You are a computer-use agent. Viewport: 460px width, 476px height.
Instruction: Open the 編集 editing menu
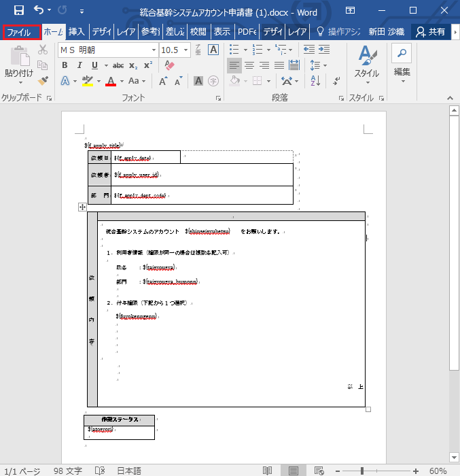(x=402, y=64)
